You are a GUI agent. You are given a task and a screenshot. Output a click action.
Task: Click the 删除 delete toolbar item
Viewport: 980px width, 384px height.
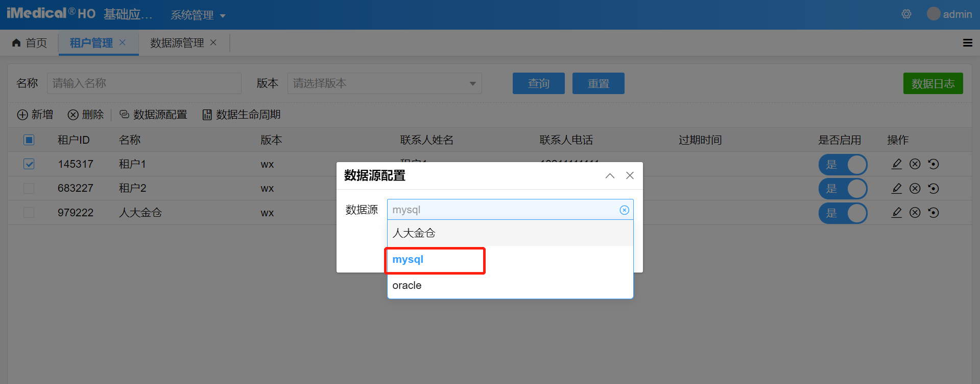point(86,115)
